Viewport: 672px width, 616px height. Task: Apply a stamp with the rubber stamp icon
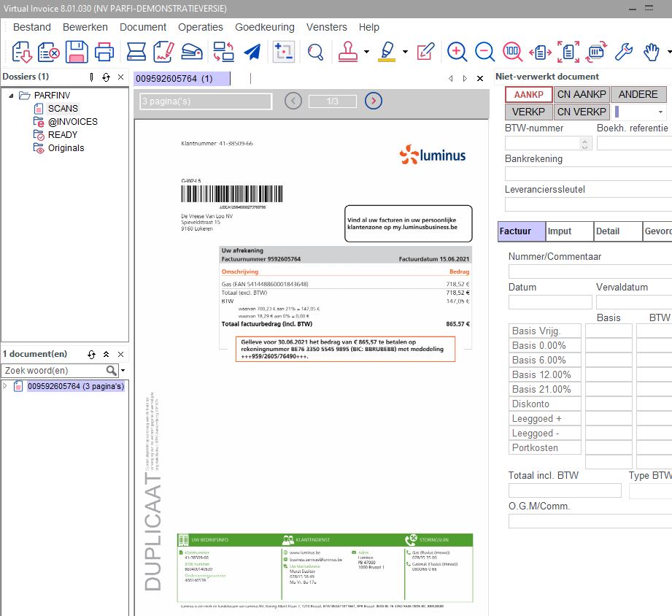click(348, 52)
